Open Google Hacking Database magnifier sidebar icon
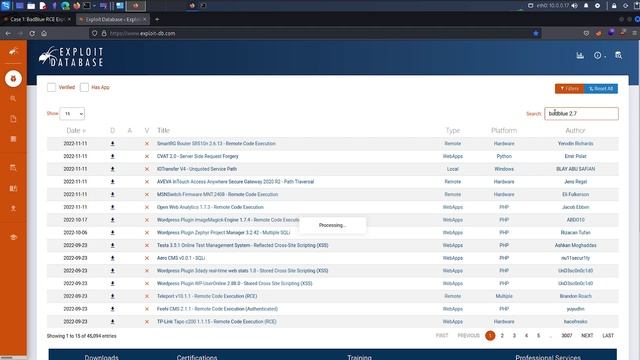Screen dimensions: 640x360 pos(13,99)
